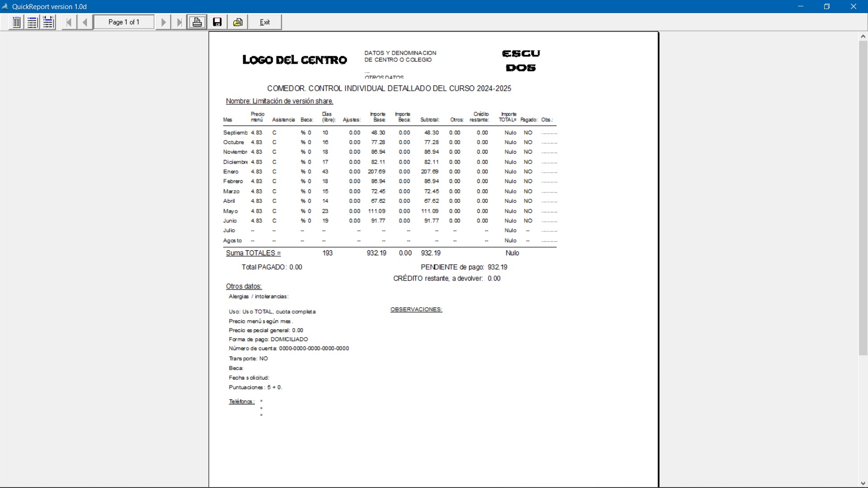This screenshot has width=868, height=488.
Task: Click the vertical scrollbar thumb
Action: pyautogui.click(x=863, y=198)
